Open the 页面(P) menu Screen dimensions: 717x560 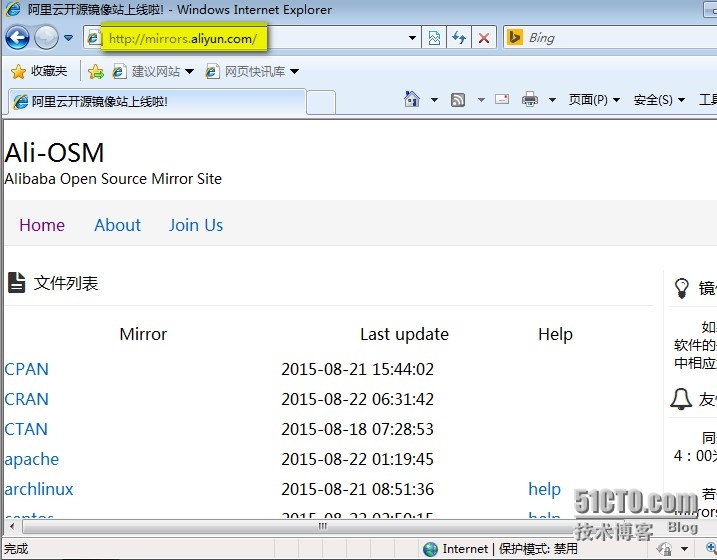click(x=594, y=99)
